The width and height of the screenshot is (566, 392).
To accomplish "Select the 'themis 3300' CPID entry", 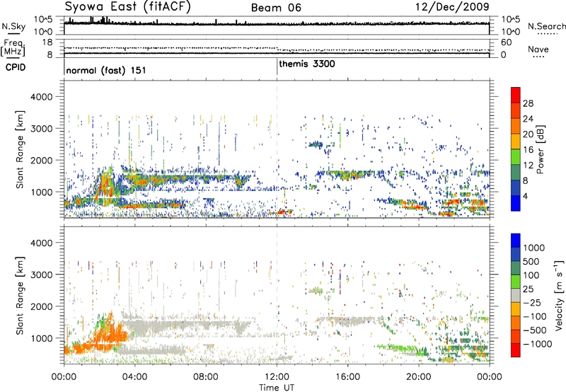I will [307, 64].
